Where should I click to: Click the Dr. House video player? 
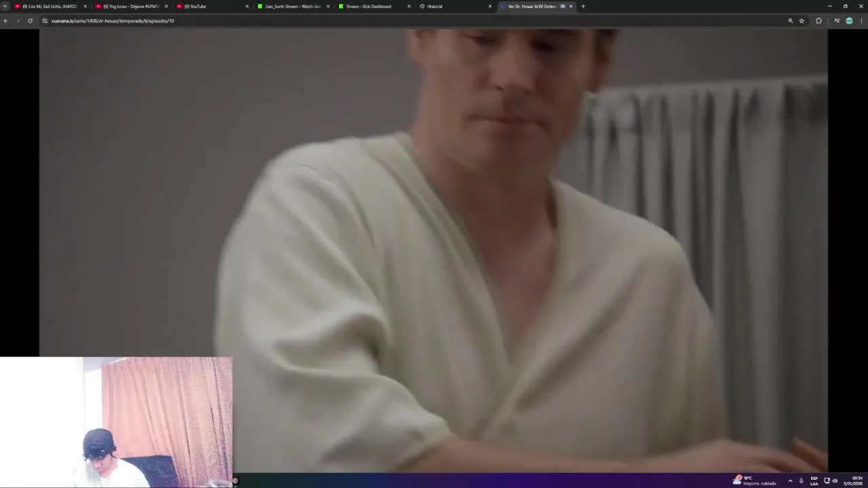click(433, 251)
